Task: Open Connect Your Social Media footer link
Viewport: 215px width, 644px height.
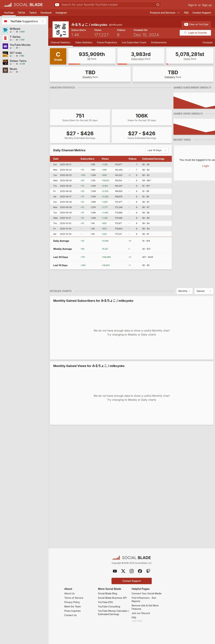Action: tap(146, 594)
